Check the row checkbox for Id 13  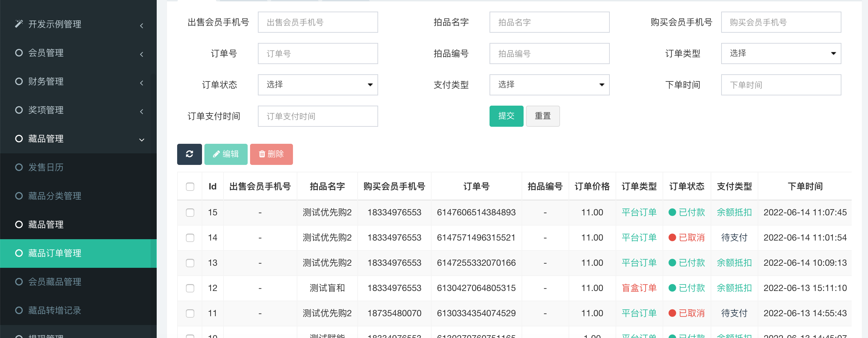click(190, 263)
